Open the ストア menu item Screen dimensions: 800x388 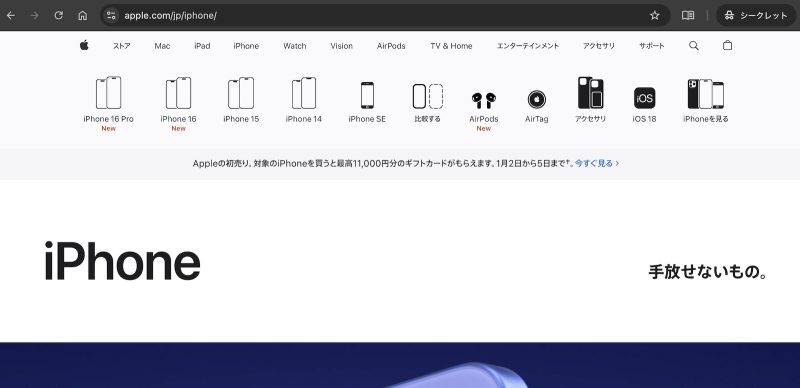pos(121,46)
